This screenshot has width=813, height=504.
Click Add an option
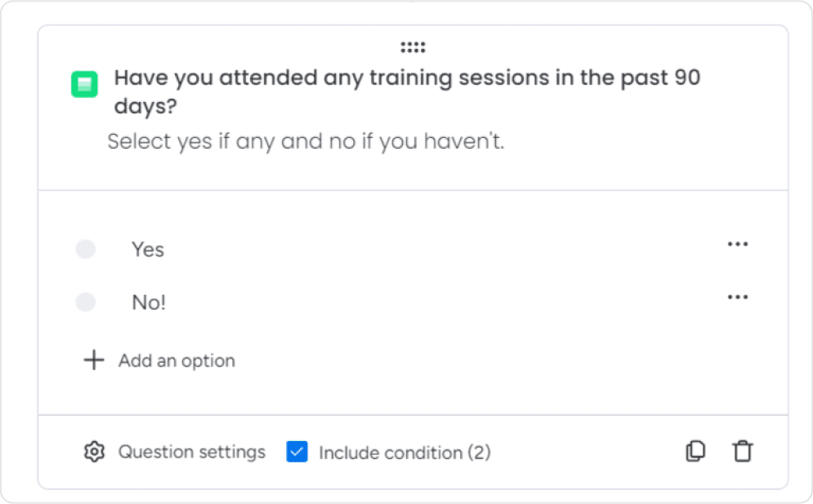(176, 359)
